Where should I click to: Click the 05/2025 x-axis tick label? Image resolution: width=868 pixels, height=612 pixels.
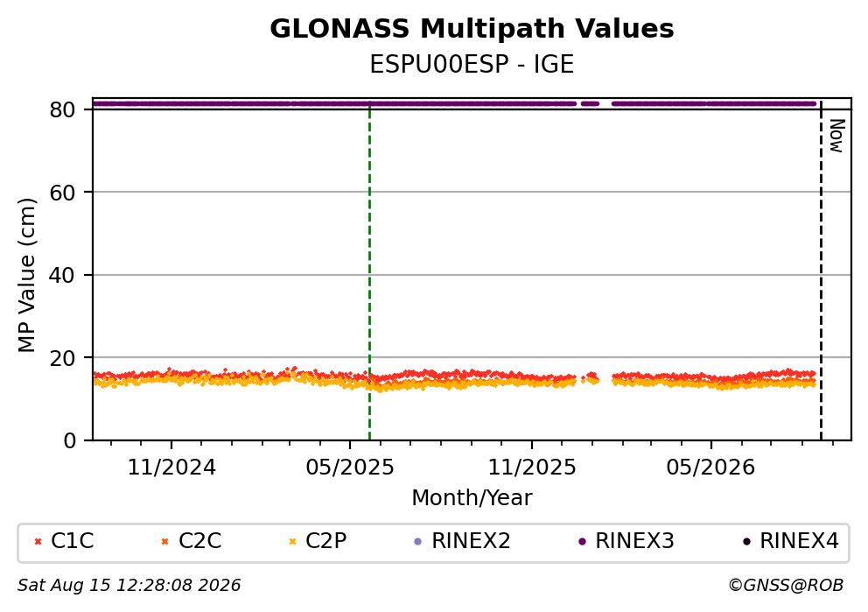point(350,468)
